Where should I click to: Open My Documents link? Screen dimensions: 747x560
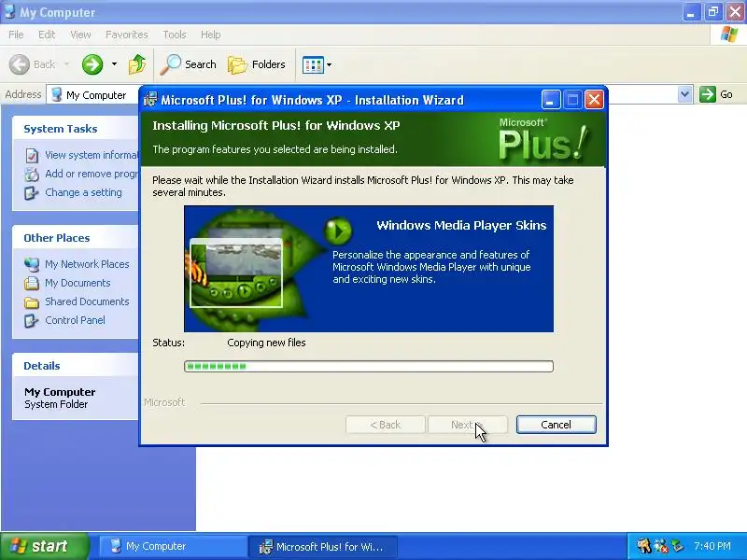point(78,283)
